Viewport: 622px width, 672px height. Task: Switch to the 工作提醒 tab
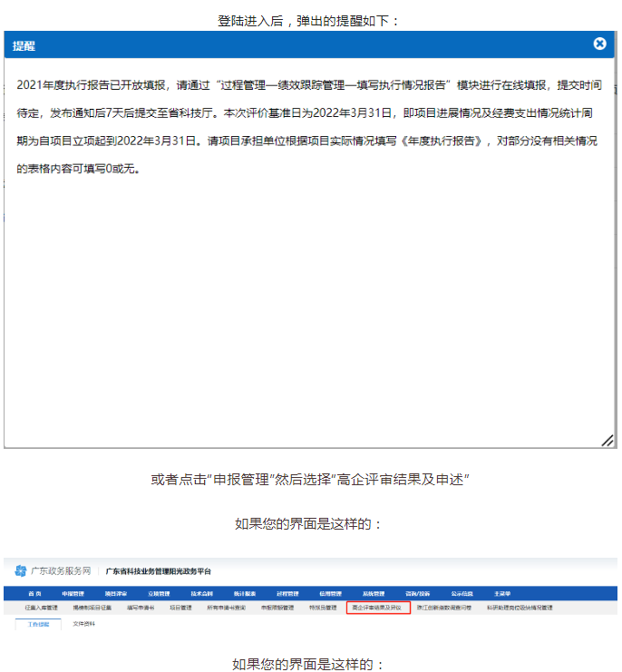click(39, 624)
